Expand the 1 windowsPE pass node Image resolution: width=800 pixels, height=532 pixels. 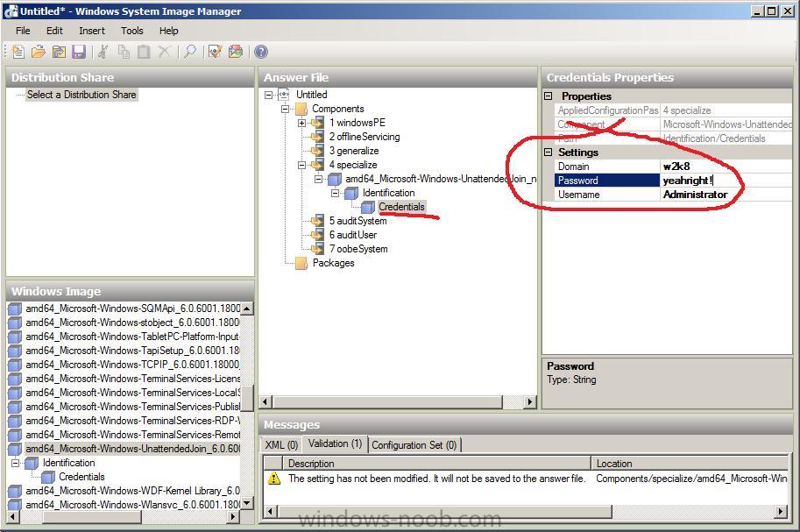coord(302,123)
